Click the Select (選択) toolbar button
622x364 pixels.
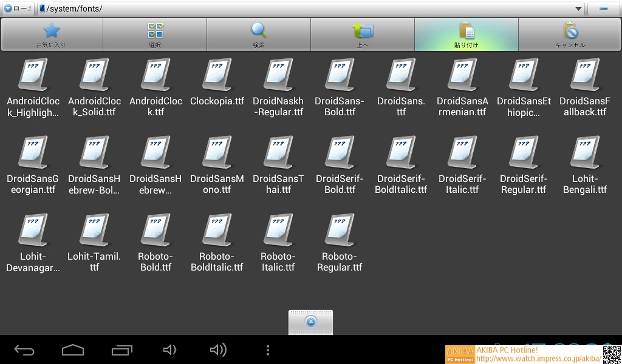pos(155,35)
